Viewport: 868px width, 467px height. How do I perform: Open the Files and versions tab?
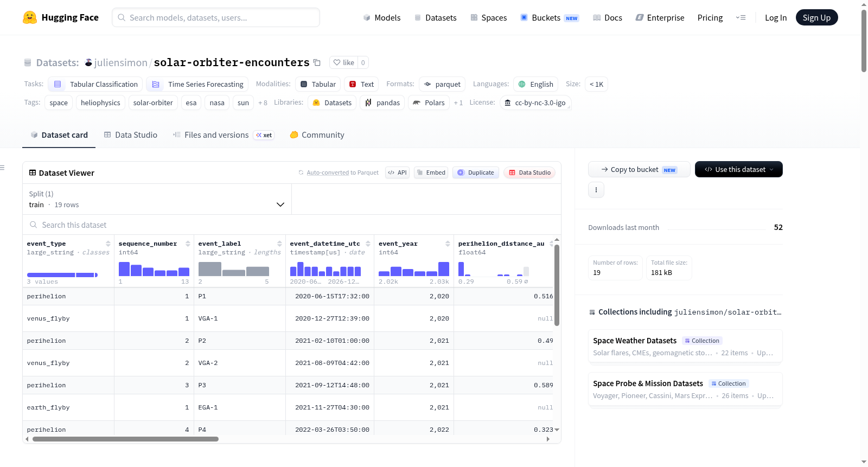[224, 135]
